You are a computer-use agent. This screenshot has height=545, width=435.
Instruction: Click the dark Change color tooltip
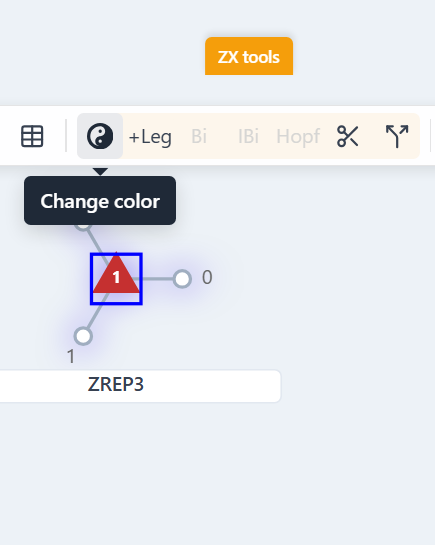coord(100,201)
